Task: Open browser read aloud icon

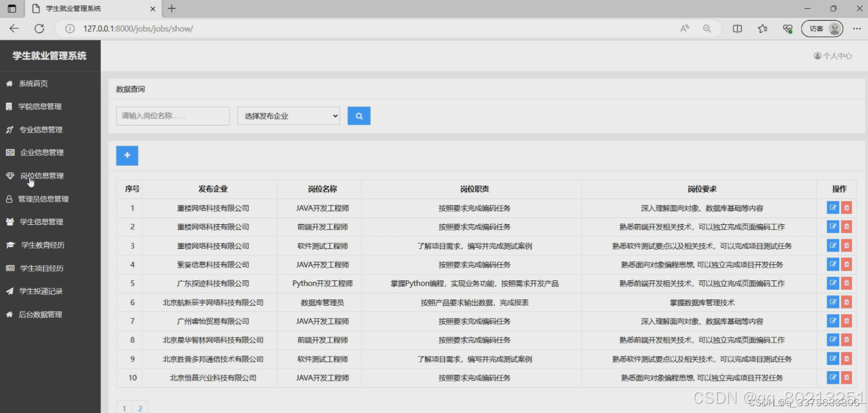Action: 684,28
